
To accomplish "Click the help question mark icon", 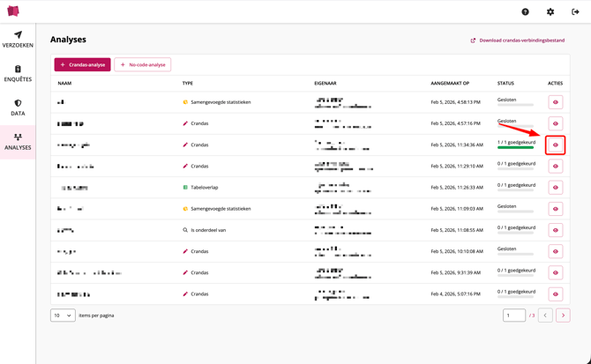I will point(525,11).
